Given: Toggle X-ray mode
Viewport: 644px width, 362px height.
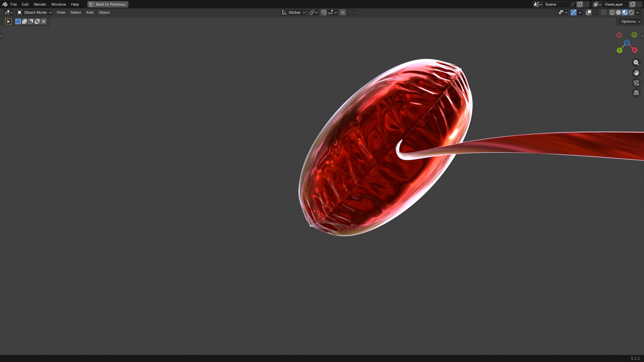Looking at the screenshot, I should pos(604,12).
